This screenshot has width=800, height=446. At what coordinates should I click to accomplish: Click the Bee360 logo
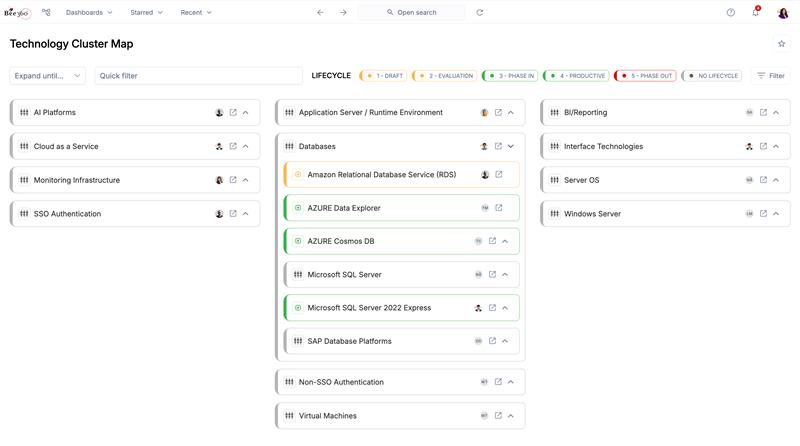coord(17,13)
